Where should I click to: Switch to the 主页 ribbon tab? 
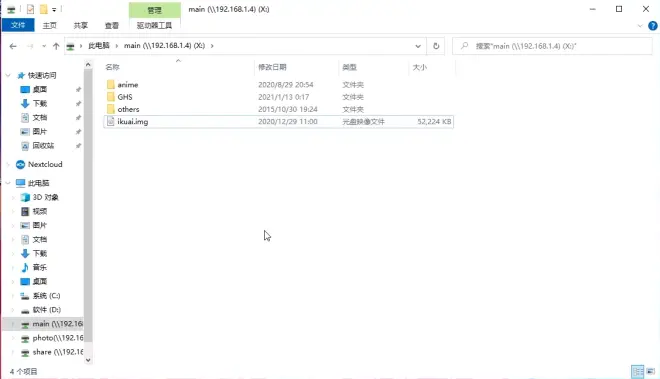tap(50, 25)
